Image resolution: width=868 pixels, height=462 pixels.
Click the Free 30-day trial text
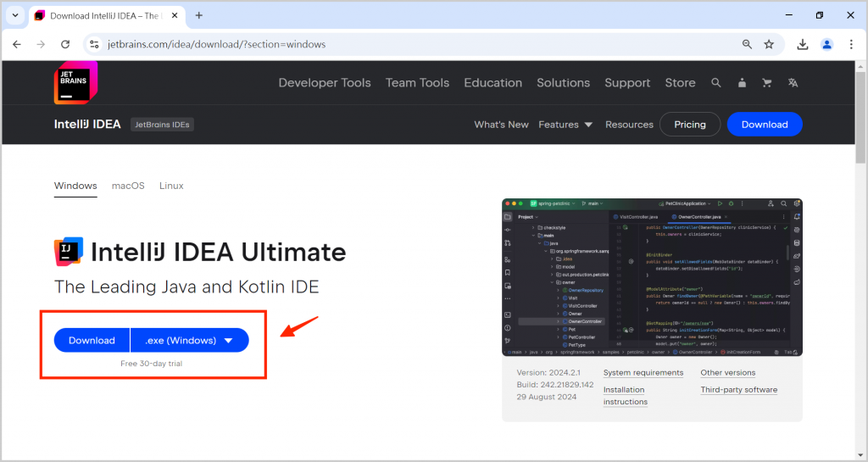click(151, 364)
